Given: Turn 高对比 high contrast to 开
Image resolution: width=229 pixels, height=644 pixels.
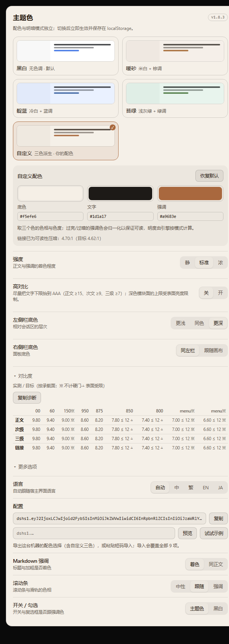Looking at the screenshot, I should click(221, 293).
